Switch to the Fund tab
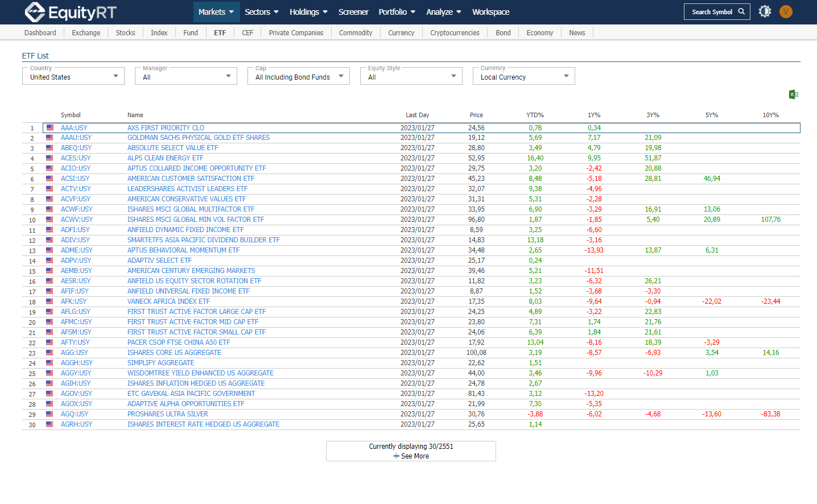This screenshot has width=817, height=504. 191,33
